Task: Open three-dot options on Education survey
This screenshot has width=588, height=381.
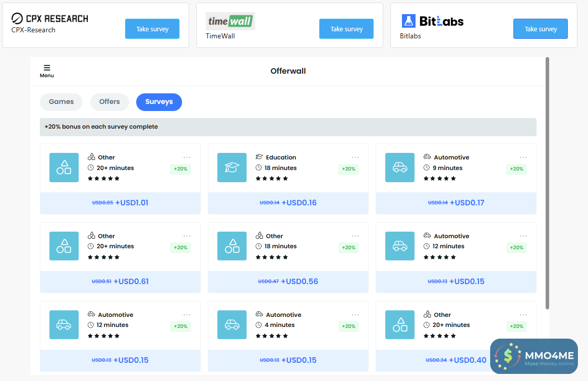Action: click(355, 157)
